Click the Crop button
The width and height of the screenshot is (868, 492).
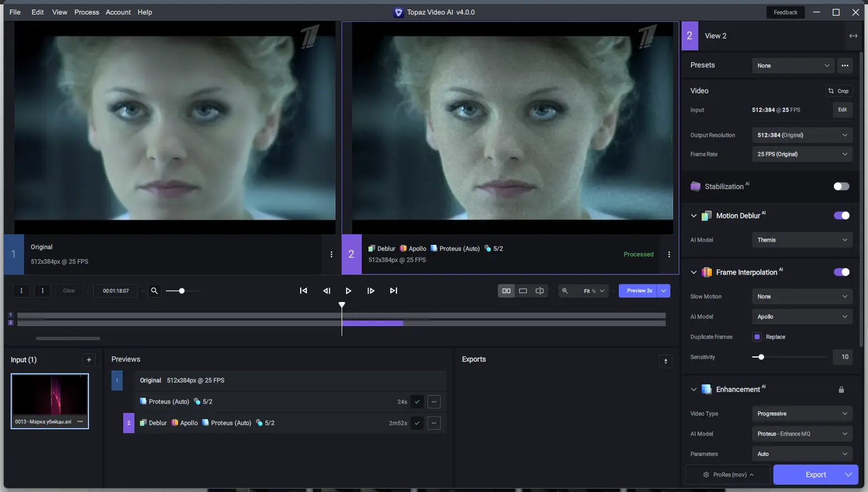pyautogui.click(x=839, y=91)
